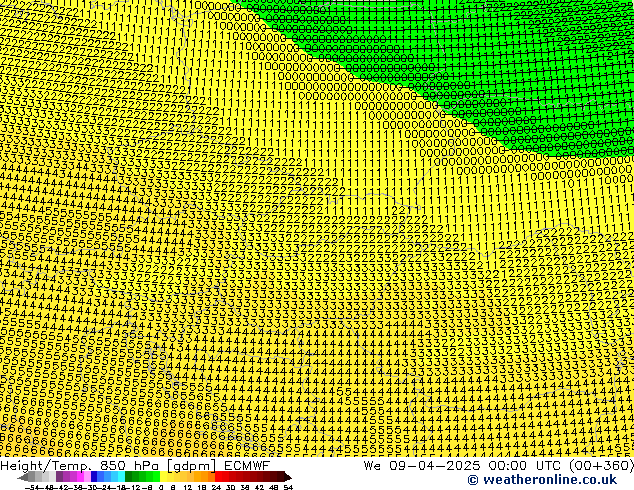Click the legend label -54
This screenshot has height=490, width=634.
point(32,488)
